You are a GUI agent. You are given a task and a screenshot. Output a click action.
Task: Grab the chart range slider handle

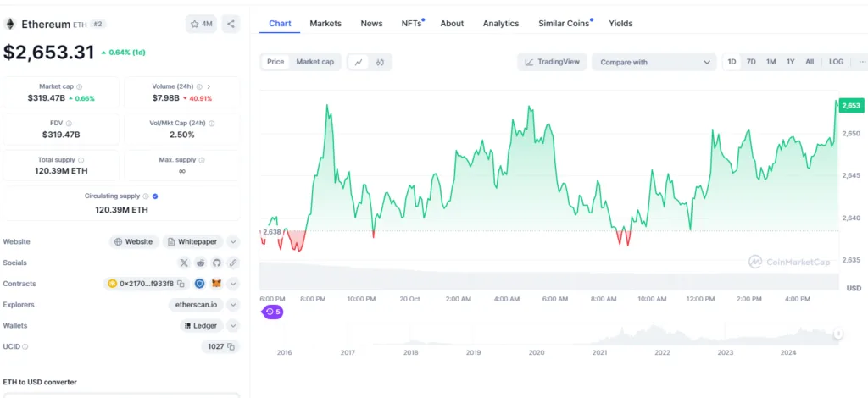pos(838,334)
